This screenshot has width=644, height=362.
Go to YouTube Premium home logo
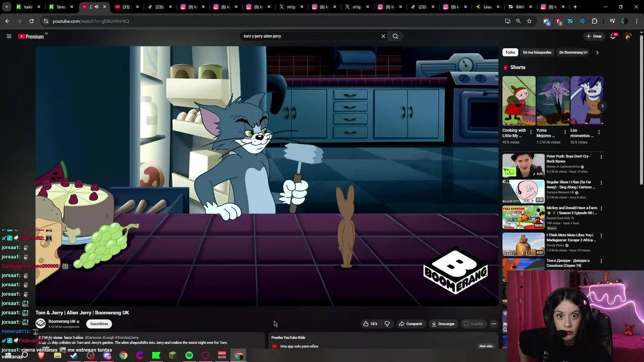[x=31, y=36]
